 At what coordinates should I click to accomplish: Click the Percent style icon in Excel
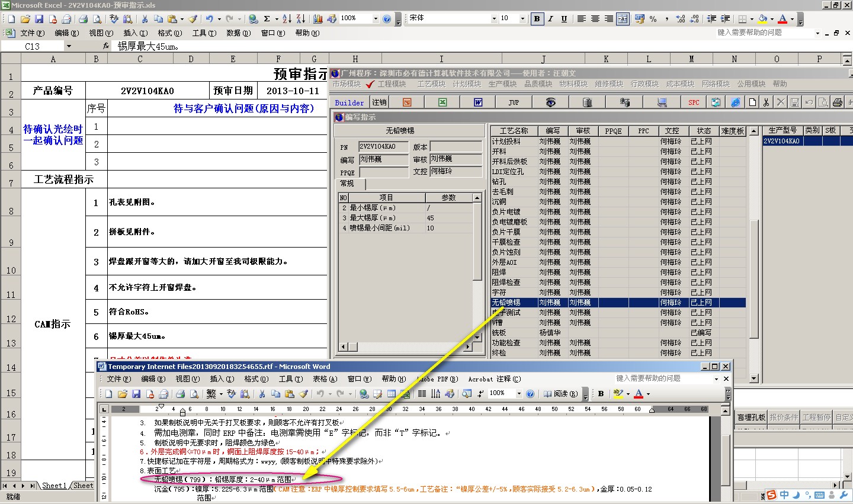click(x=653, y=19)
